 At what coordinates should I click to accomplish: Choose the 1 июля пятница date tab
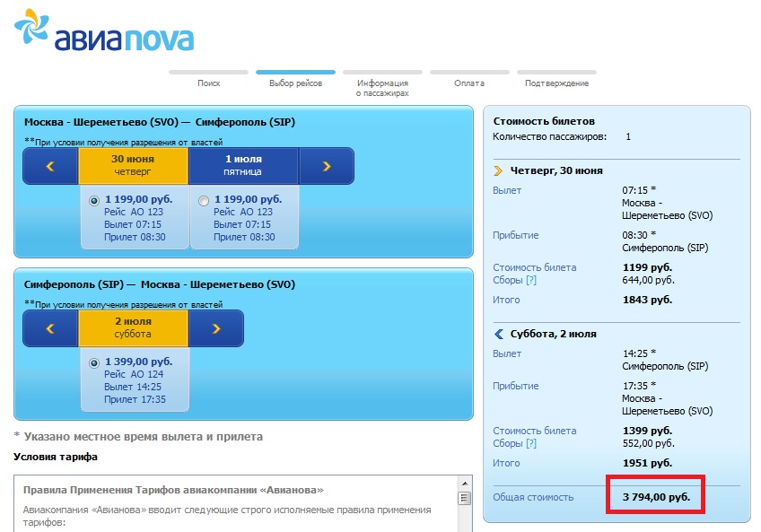pyautogui.click(x=242, y=166)
